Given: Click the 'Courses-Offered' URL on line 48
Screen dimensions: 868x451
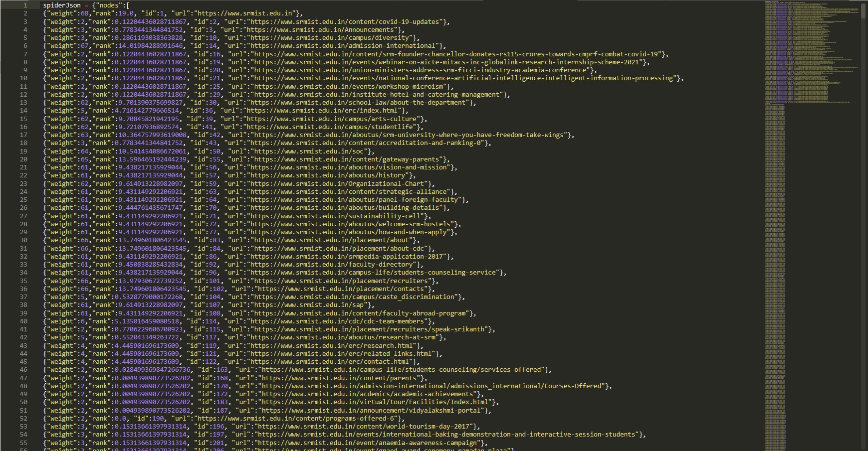Looking at the screenshot, I should [432, 386].
